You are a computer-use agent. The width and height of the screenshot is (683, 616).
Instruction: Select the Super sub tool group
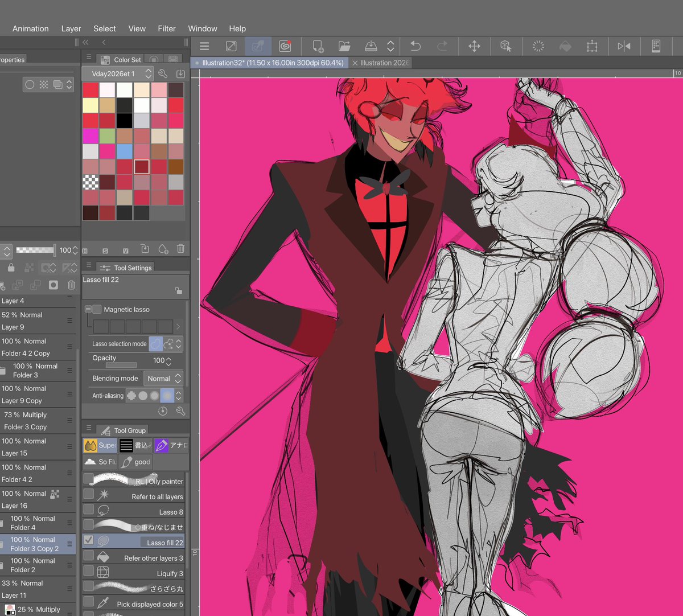click(100, 445)
